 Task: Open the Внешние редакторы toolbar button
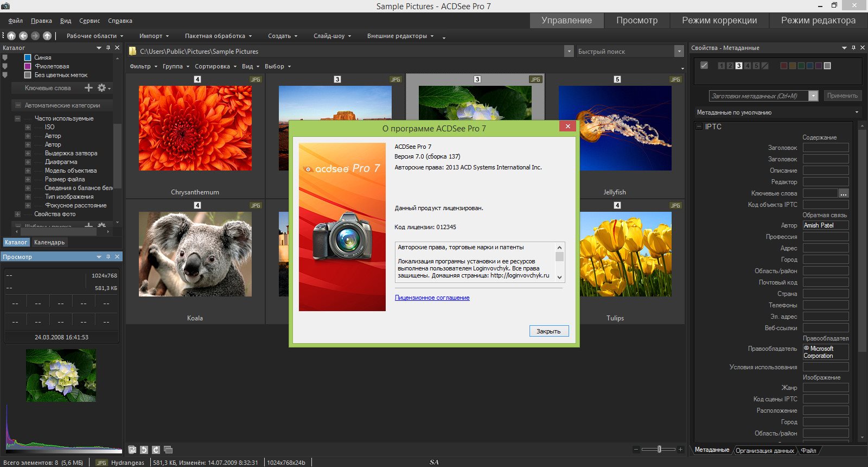pos(400,36)
